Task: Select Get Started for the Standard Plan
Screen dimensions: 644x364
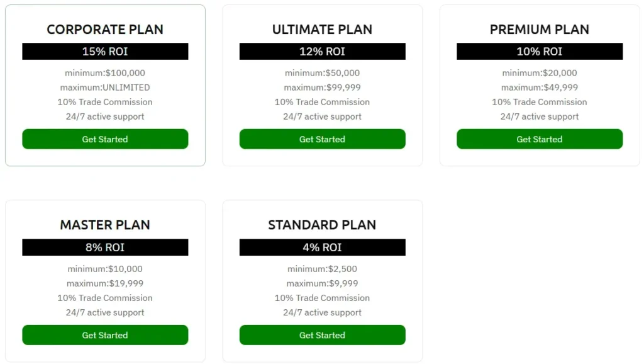Action: click(322, 335)
